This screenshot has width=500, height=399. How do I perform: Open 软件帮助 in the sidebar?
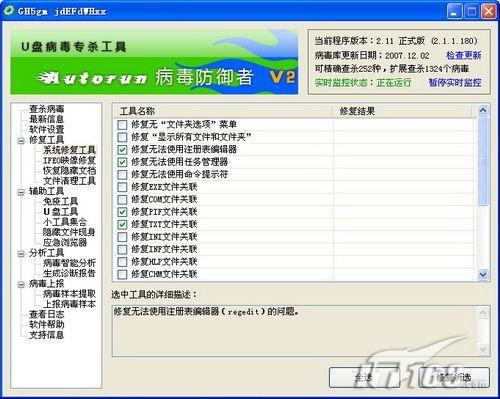click(x=46, y=325)
